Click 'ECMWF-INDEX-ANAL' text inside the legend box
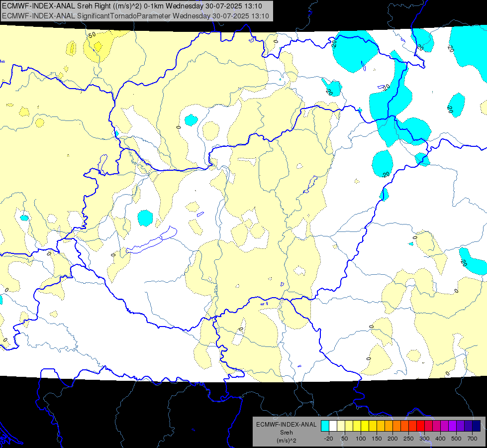This screenshot has width=487, height=448. [286, 425]
